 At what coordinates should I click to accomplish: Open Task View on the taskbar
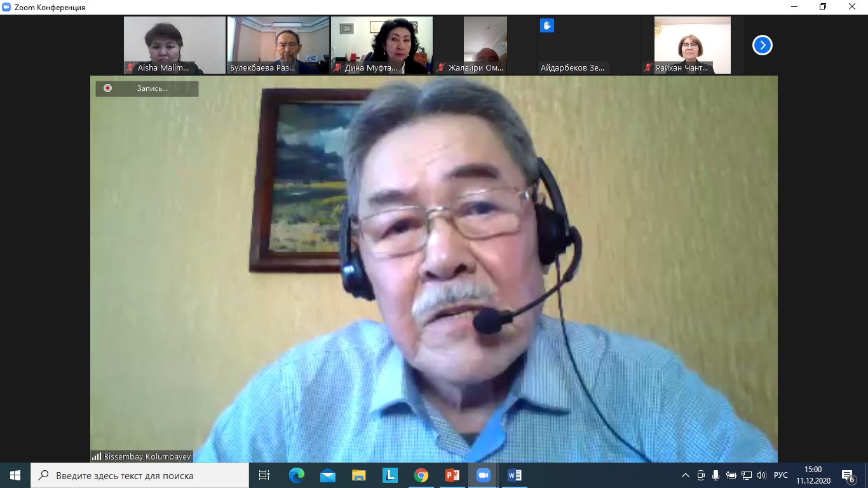pyautogui.click(x=264, y=475)
